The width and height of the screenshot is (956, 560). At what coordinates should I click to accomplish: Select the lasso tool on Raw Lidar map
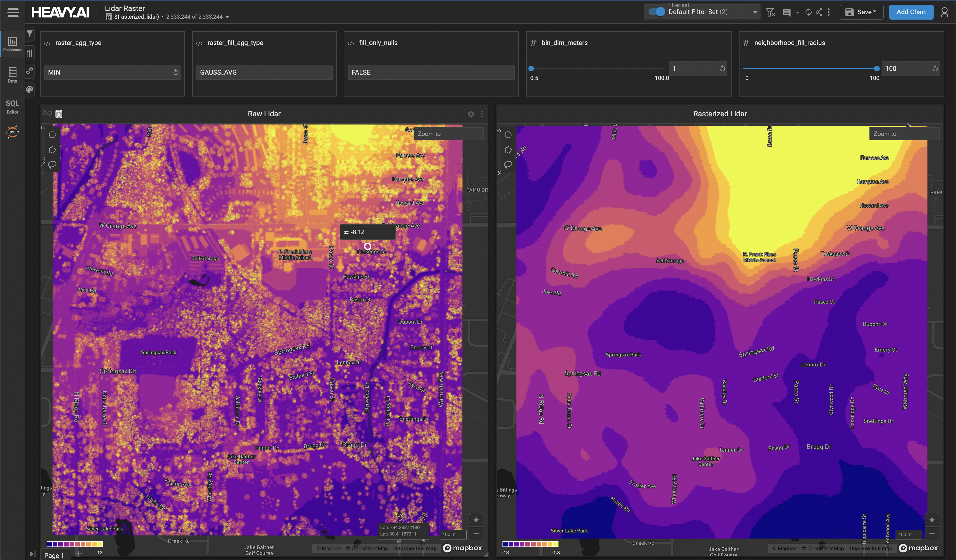tap(52, 165)
